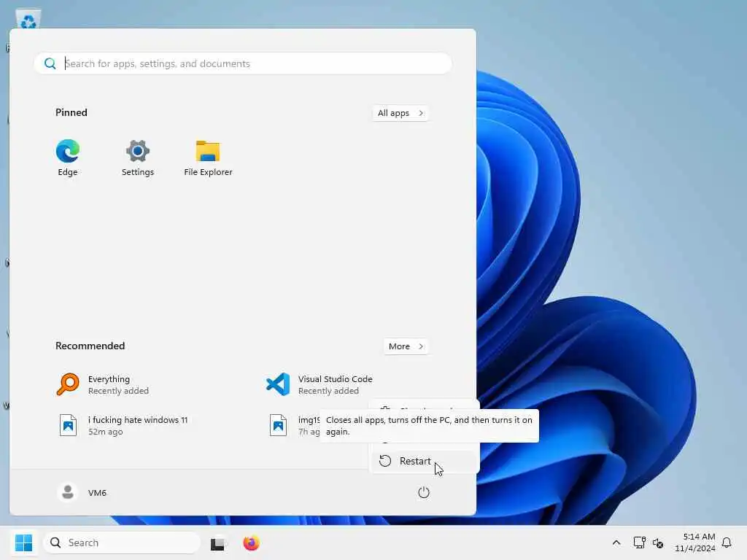747x560 pixels.
Task: Click the Power button icon
Action: tap(424, 492)
